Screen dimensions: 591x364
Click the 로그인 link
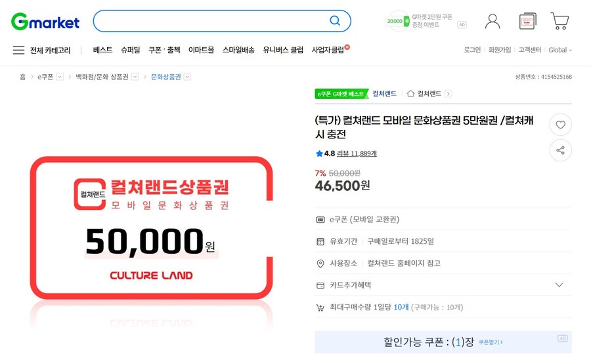coord(472,50)
